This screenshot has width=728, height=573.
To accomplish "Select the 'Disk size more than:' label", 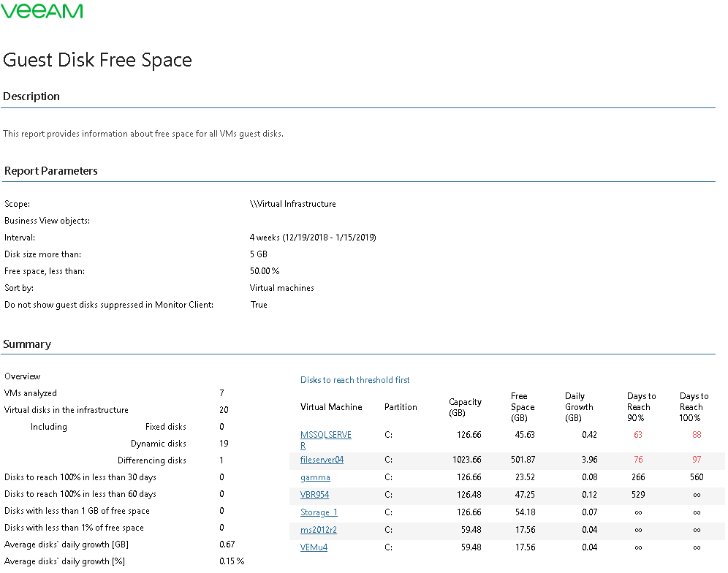I will tap(42, 254).
